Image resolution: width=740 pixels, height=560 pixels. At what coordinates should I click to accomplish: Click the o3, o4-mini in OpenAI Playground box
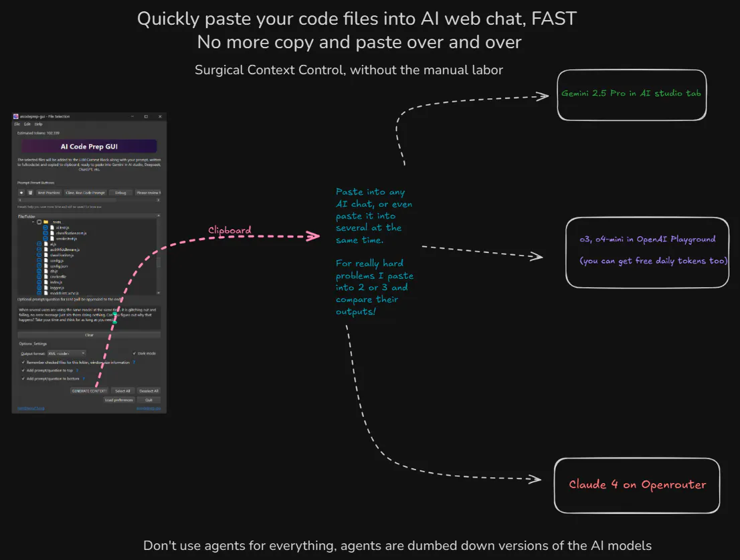pos(647,252)
